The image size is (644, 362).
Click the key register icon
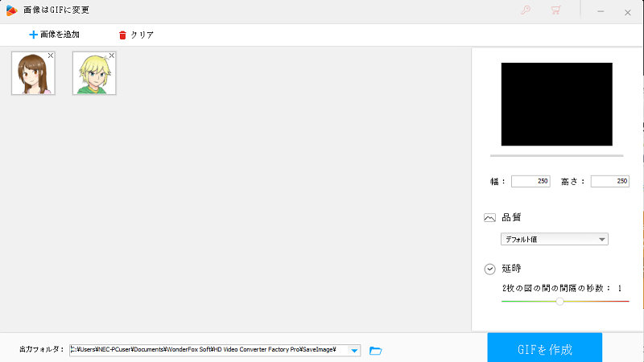coord(526,10)
